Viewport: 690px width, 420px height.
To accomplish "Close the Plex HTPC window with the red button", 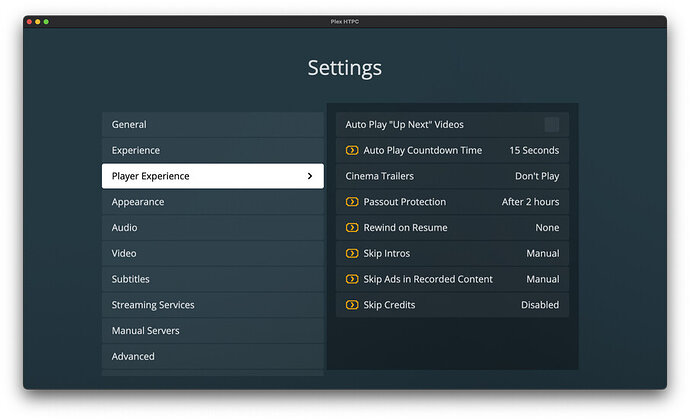I will pos(29,22).
